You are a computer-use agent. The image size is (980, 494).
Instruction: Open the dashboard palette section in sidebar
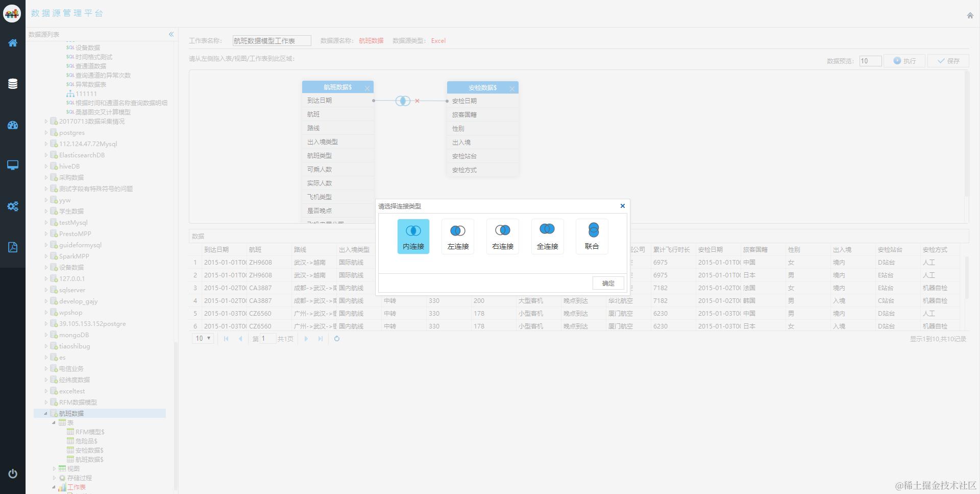[13, 125]
